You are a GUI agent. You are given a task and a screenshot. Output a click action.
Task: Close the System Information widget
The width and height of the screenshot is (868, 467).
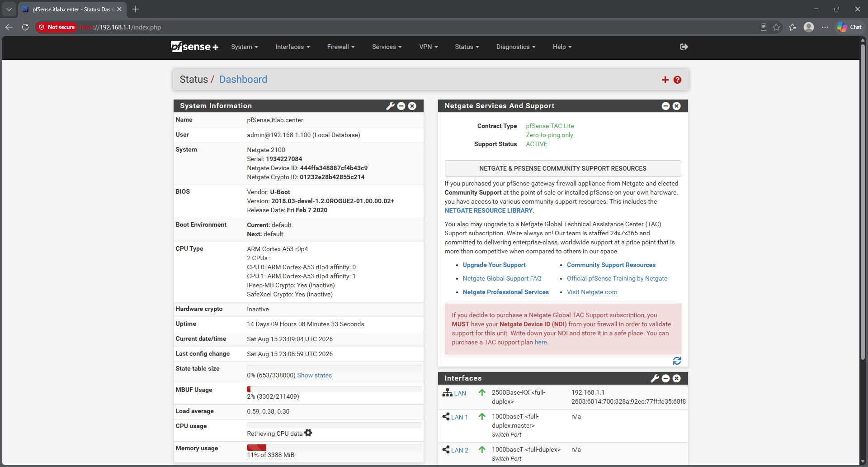click(x=412, y=106)
